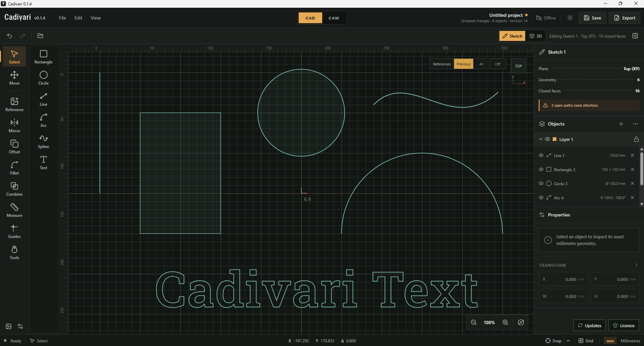Open the Licence button

[x=624, y=326]
